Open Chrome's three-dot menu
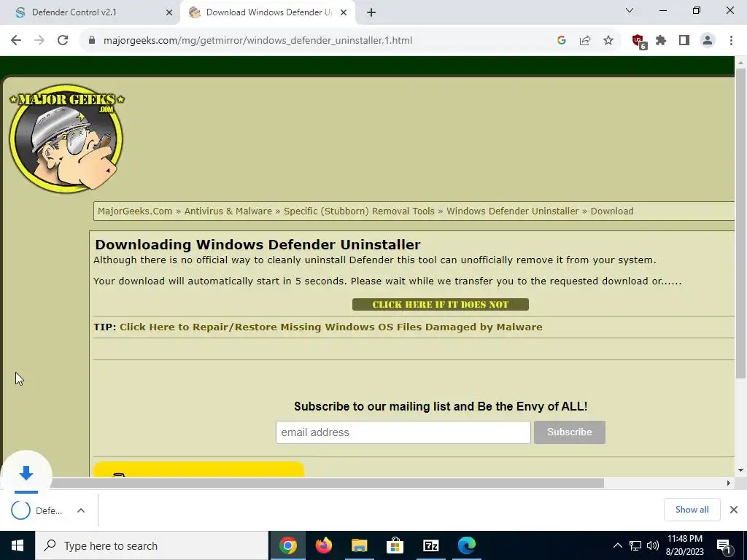Viewport: 747px width, 560px height. pos(731,41)
